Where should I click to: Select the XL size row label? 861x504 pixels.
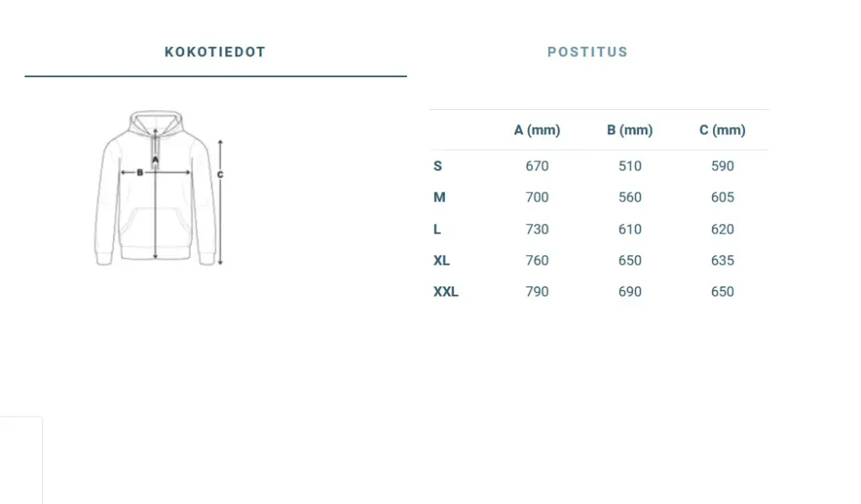(x=441, y=260)
